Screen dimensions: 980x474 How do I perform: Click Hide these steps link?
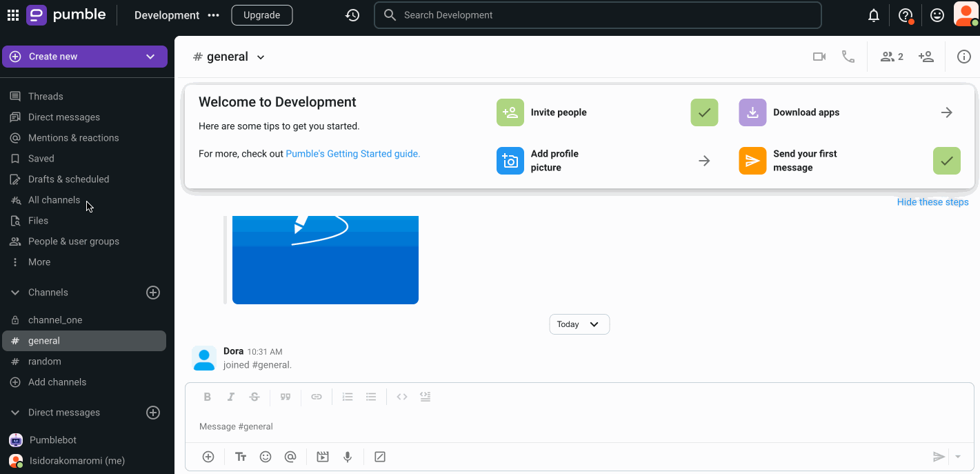click(932, 202)
